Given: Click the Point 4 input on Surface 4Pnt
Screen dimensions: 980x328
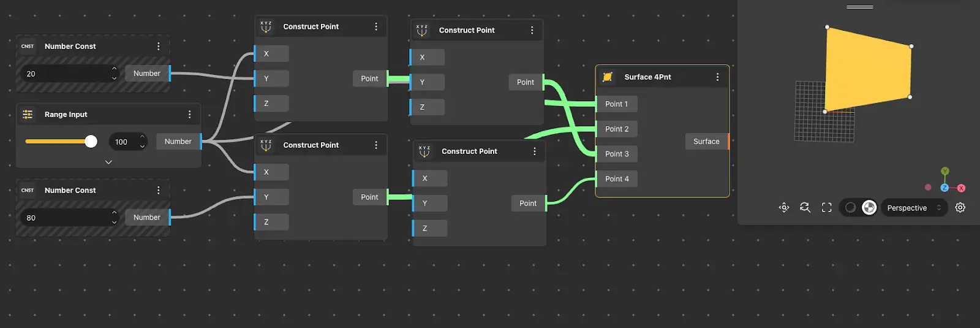Looking at the screenshot, I should [x=616, y=179].
